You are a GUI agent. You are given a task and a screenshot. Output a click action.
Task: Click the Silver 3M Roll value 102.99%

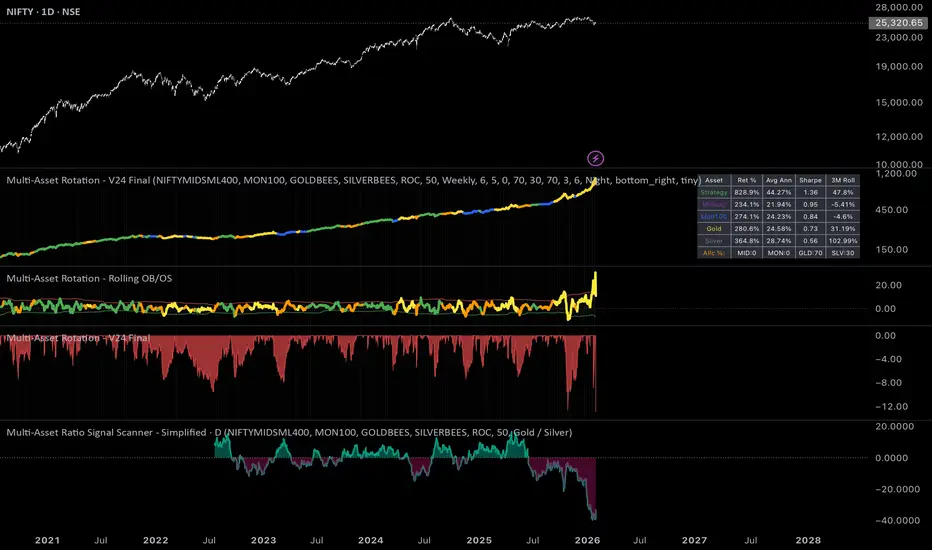point(843,241)
